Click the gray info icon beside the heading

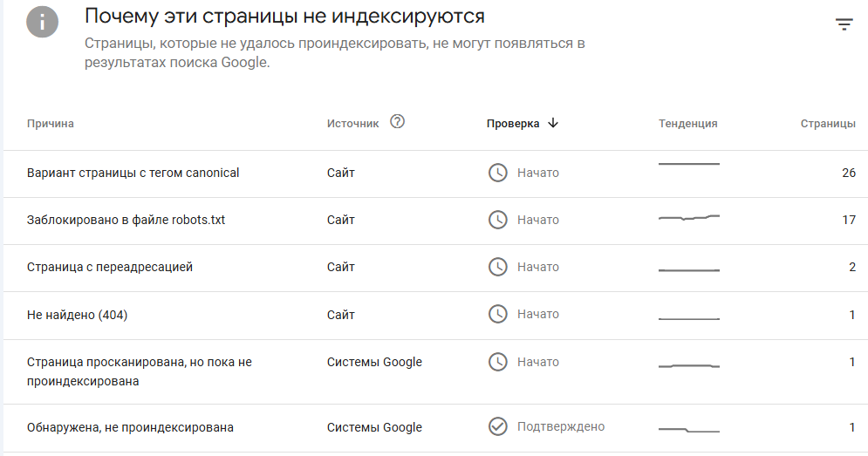click(42, 22)
